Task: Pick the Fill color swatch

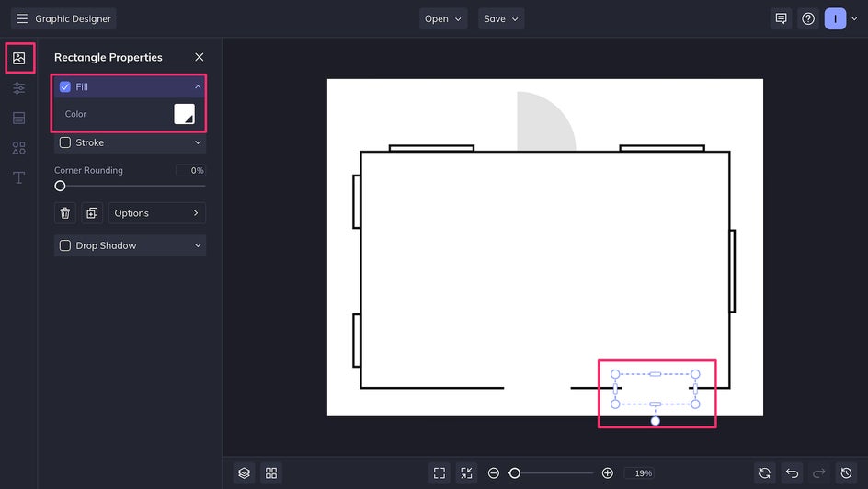Action: click(184, 114)
